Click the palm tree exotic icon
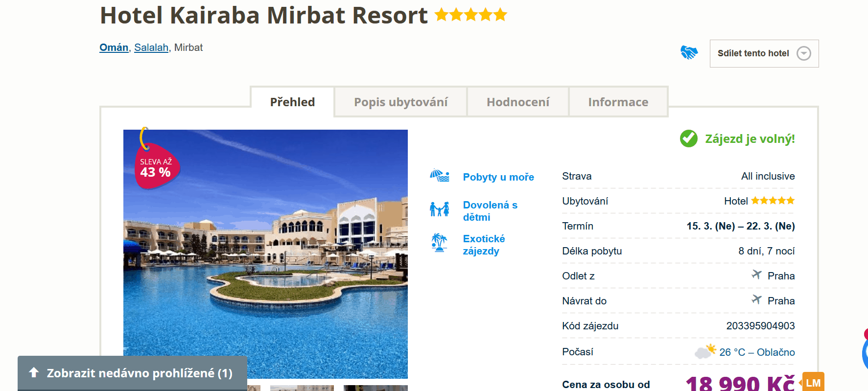Screen dimensions: 868x391 [440, 243]
